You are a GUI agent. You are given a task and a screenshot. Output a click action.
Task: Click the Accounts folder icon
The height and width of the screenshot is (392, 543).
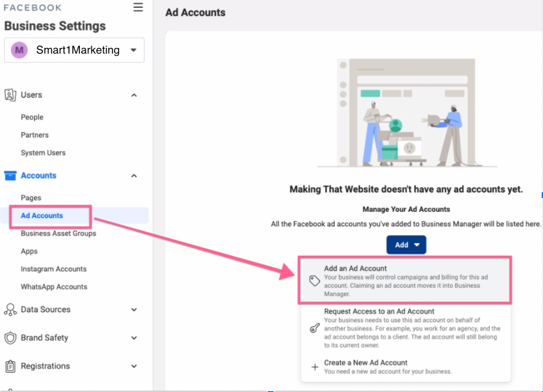[10, 176]
